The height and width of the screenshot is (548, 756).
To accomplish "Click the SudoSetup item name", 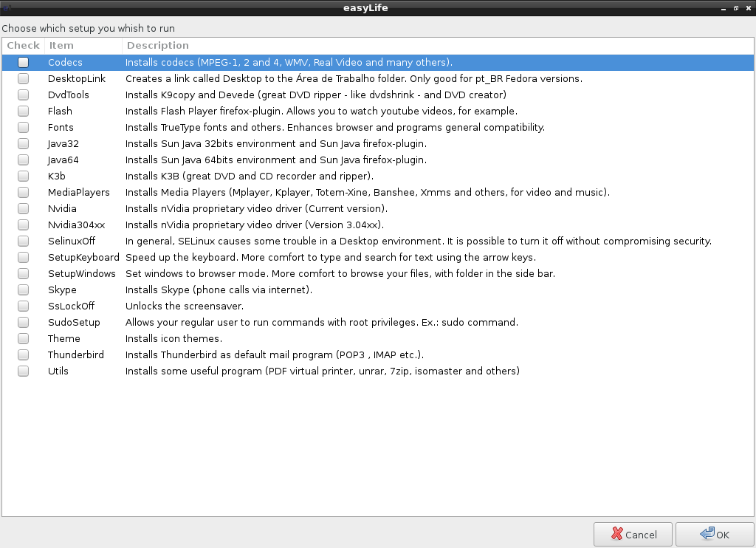I will [74, 322].
